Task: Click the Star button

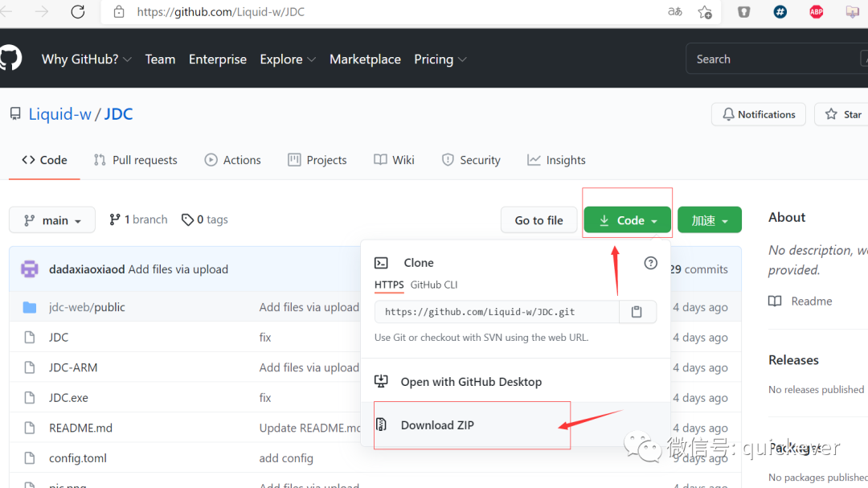Action: (843, 115)
